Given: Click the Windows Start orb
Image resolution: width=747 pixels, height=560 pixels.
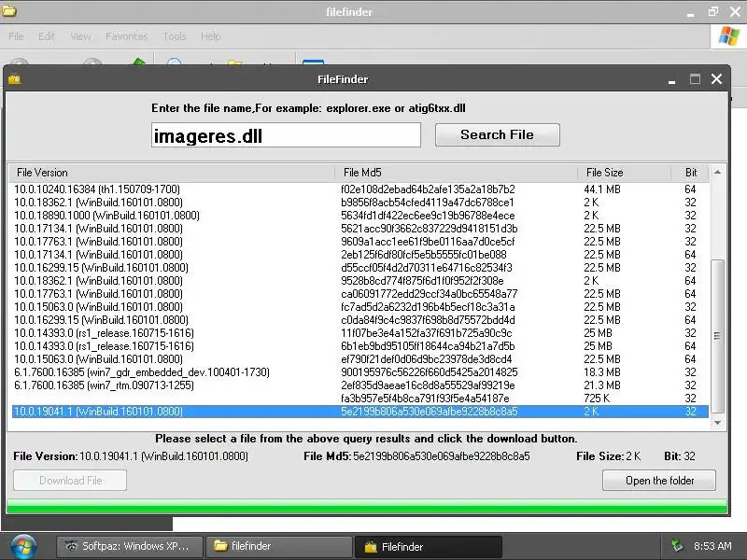Looking at the screenshot, I should (x=23, y=547).
